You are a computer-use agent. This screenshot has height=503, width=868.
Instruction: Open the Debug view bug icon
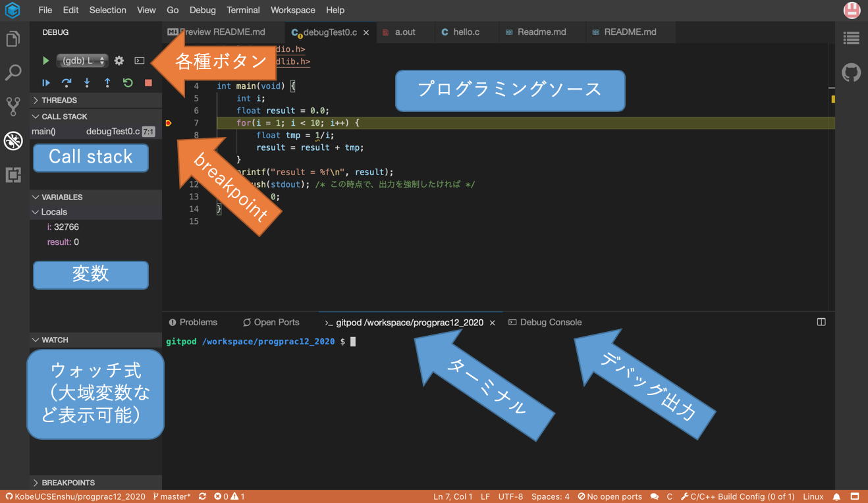(13, 140)
